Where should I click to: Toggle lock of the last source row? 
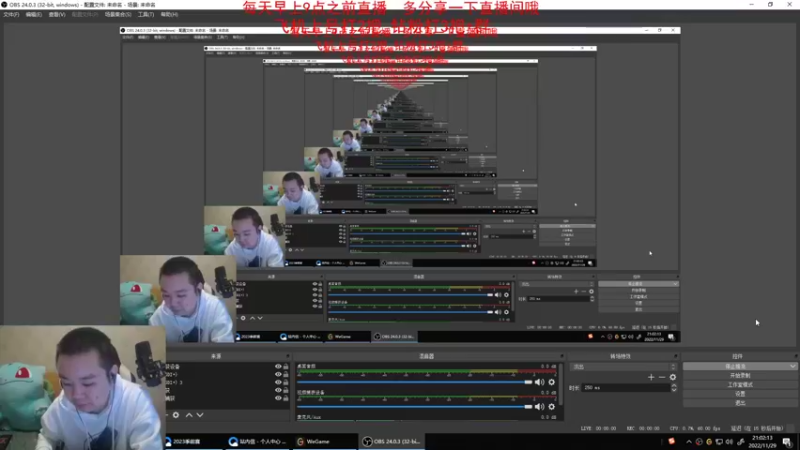coord(286,398)
